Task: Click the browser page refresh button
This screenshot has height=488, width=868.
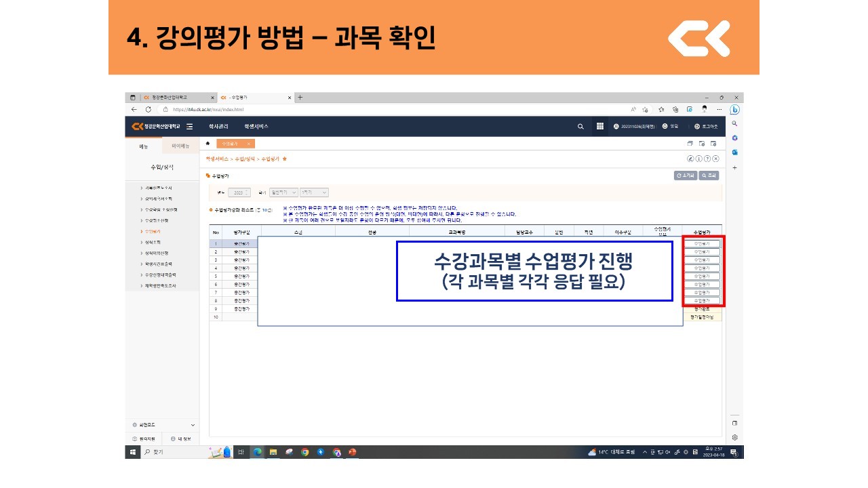Action: pyautogui.click(x=148, y=109)
